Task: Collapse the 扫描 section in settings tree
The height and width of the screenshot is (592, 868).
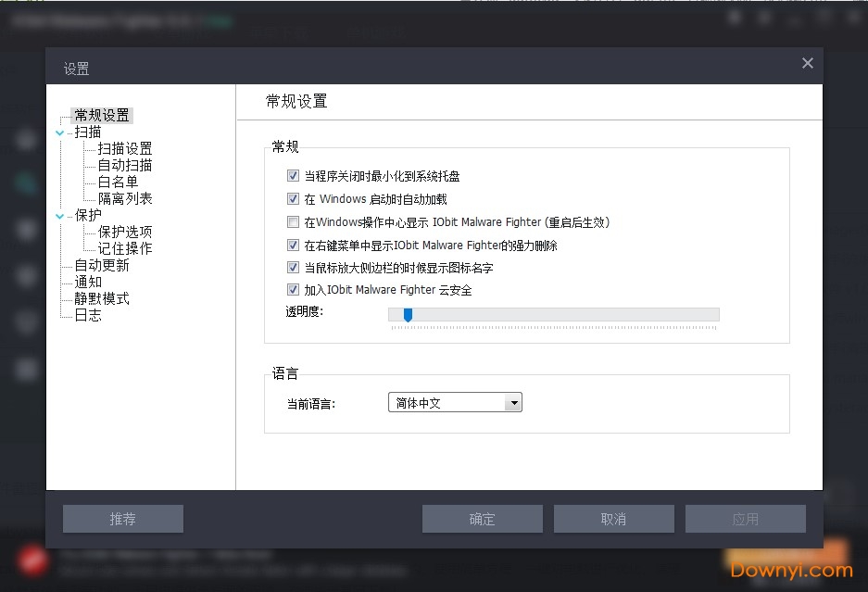Action: tap(60, 132)
